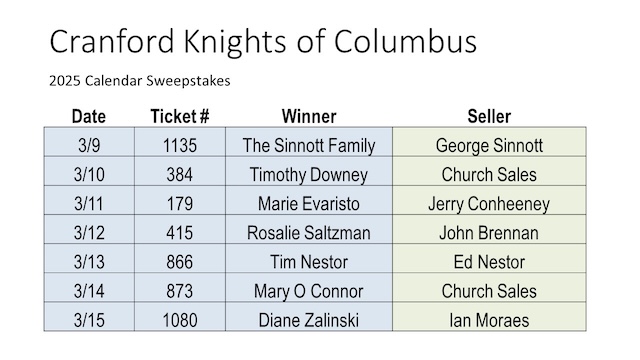Select the 2025 Calendar Sweepstakes subtitle
The height and width of the screenshot is (360, 640).
140,81
